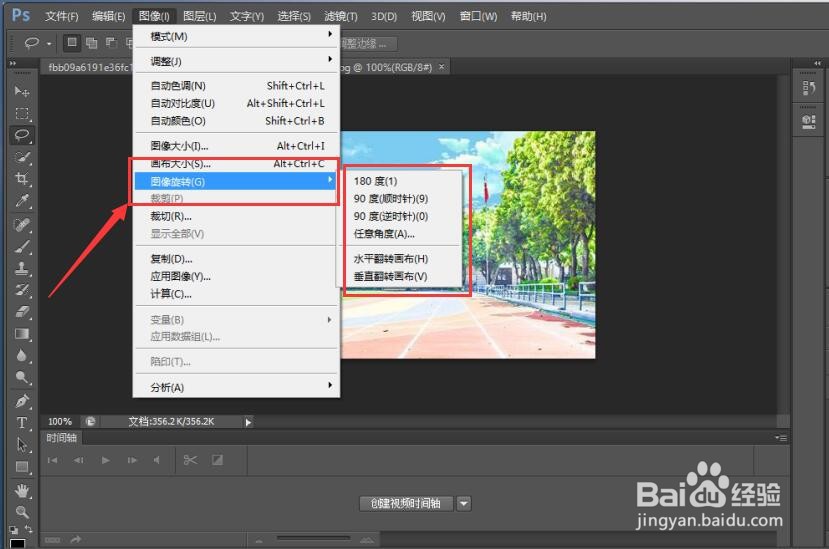The height and width of the screenshot is (549, 829).
Task: Open dropdown next to 创建视频时间轴
Action: point(464,504)
